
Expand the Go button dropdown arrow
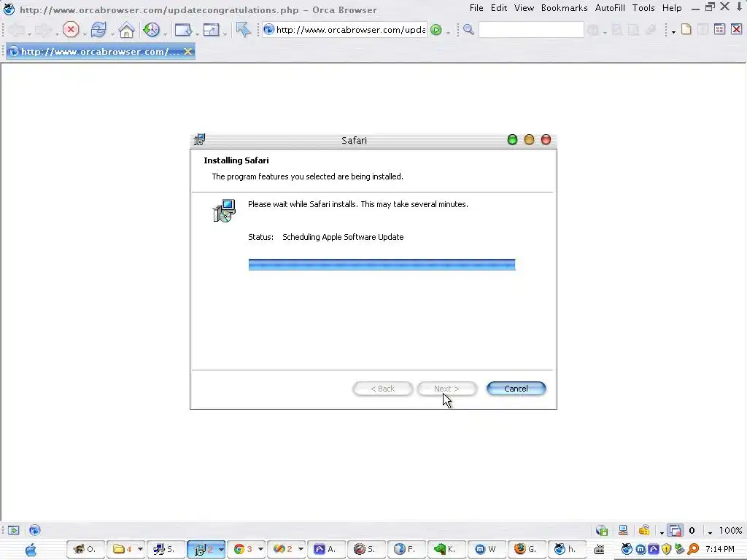click(x=448, y=32)
